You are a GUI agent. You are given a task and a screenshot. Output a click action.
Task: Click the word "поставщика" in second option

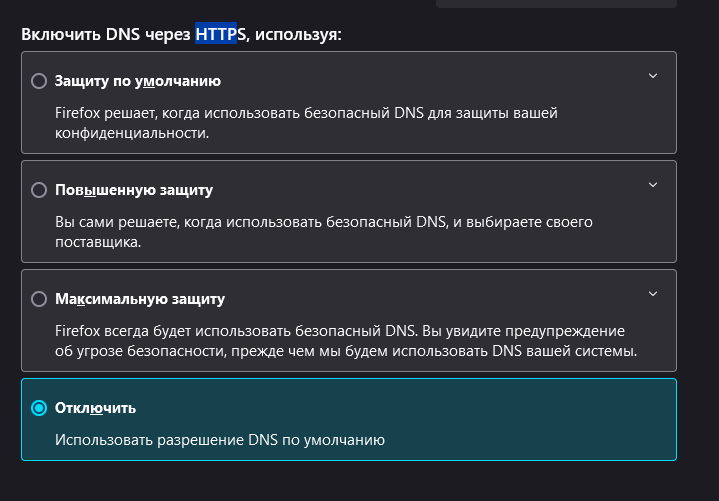96,241
